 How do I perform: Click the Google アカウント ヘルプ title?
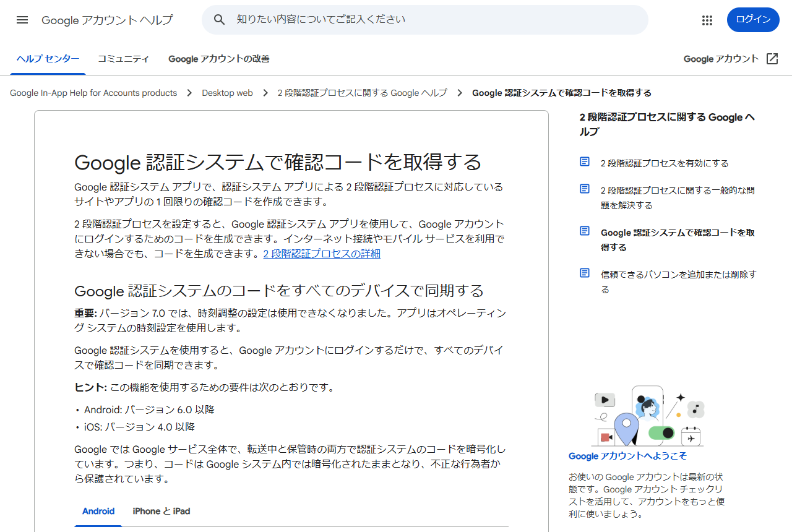click(108, 20)
